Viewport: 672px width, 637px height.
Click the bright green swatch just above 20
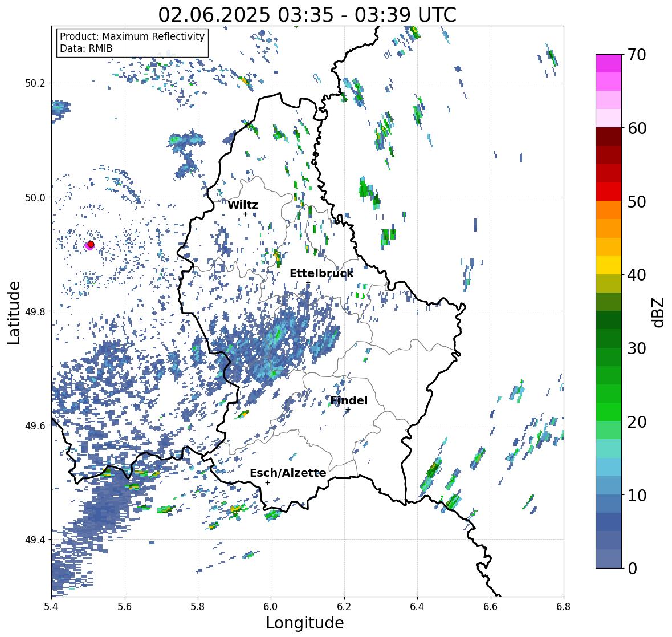(609, 412)
